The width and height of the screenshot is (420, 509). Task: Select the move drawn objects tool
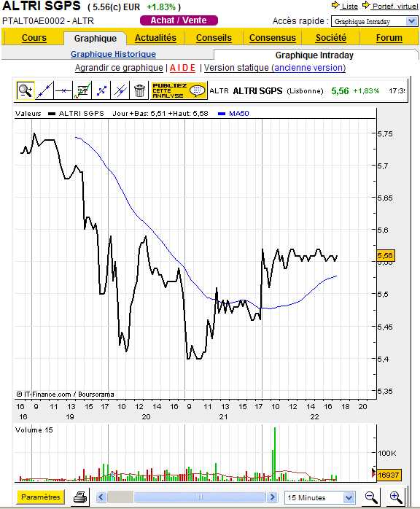[101, 90]
